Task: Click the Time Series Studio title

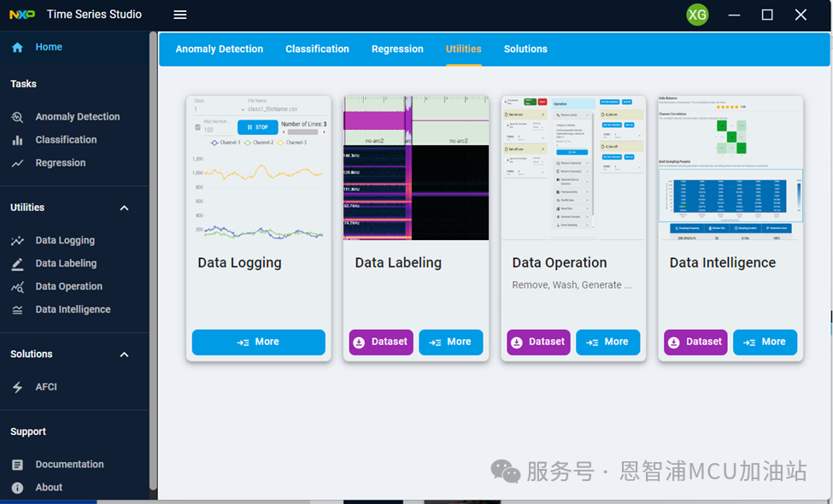Action: pos(94,15)
